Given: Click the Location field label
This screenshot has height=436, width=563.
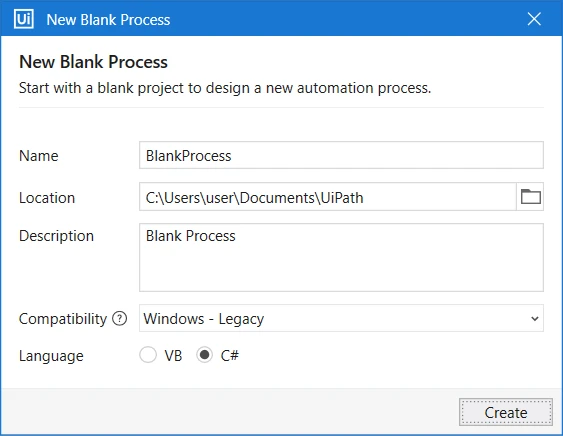Looking at the screenshot, I should click(47, 198).
